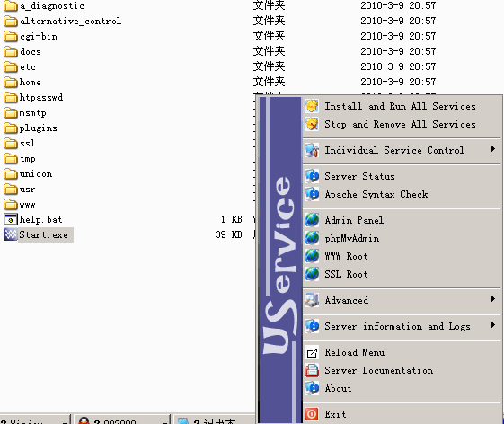The width and height of the screenshot is (504, 424).
Task: Select the www folder icon
Action: click(x=10, y=204)
